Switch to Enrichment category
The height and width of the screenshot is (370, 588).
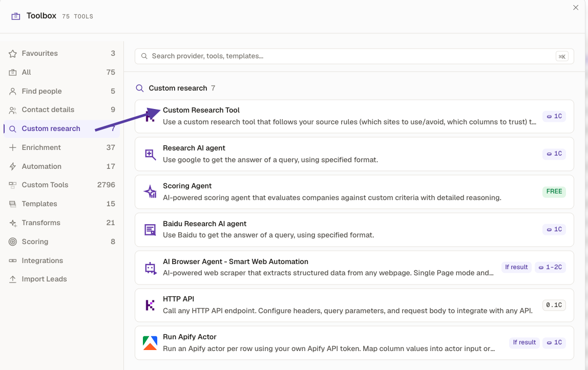pyautogui.click(x=61, y=147)
